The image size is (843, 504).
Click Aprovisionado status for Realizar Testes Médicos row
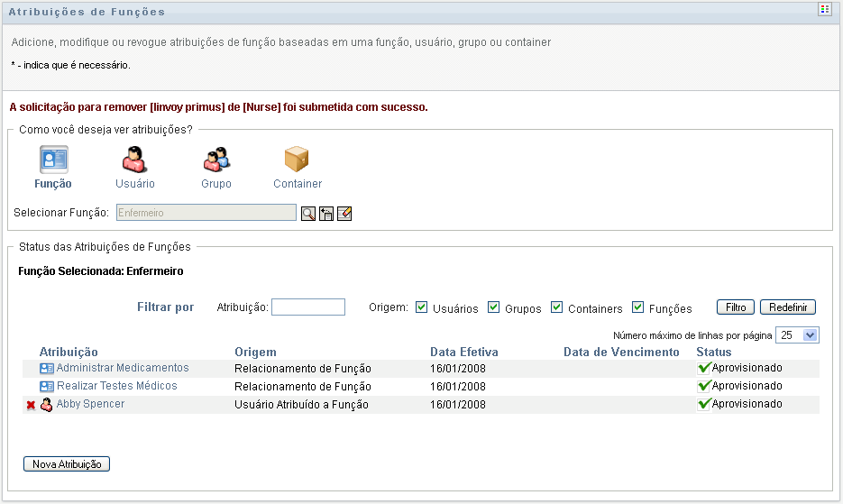tap(747, 386)
